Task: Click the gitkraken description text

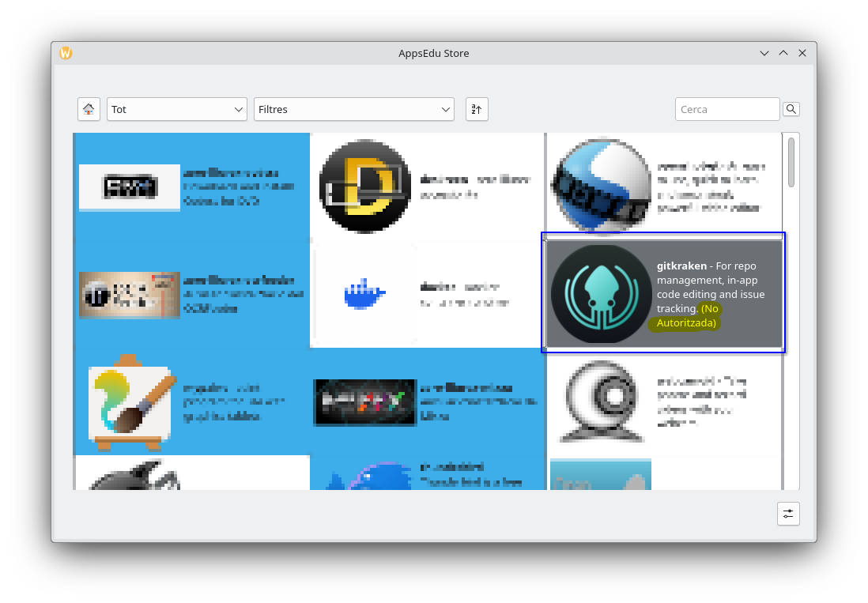Action: click(x=710, y=287)
